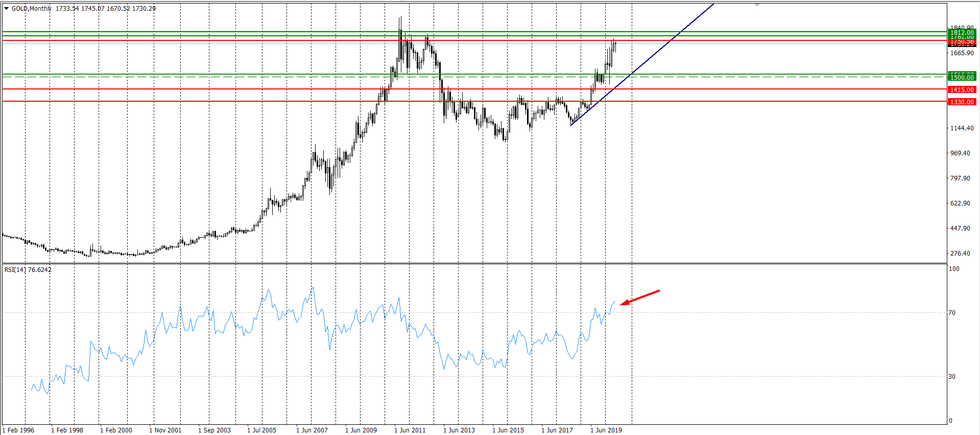
Task: Click the triangle before GOLD,Monthly title
Action: click(x=6, y=8)
